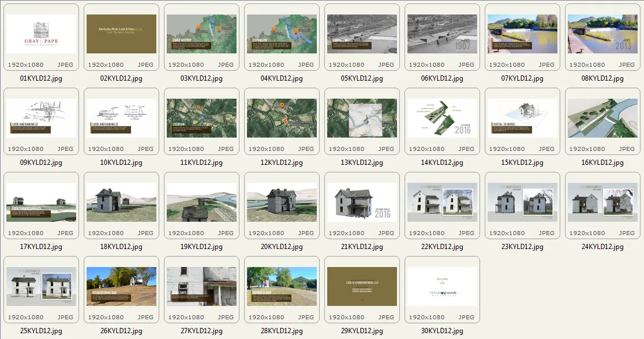
Task: Select the 16KYLD12.jpg 3D terrain thumbnail
Action: point(603,118)
